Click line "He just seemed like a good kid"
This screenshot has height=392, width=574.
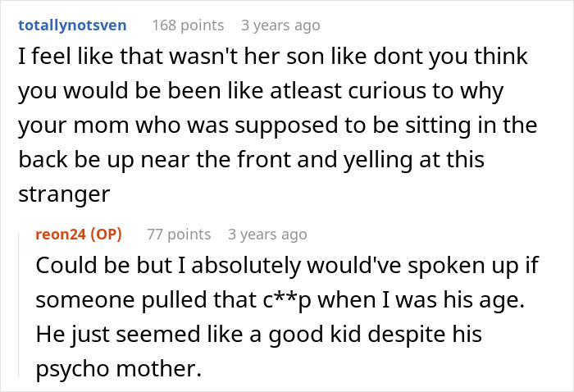click(258, 334)
